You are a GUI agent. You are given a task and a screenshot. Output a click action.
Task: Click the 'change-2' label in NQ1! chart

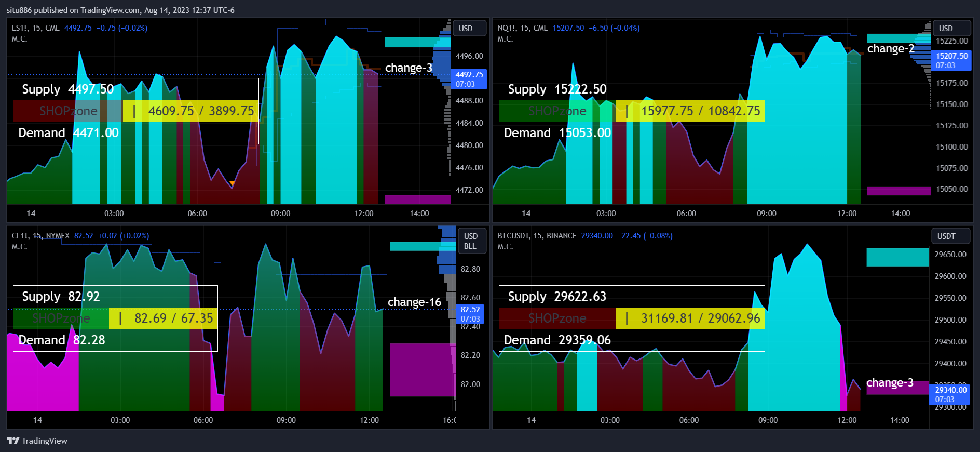pos(891,49)
